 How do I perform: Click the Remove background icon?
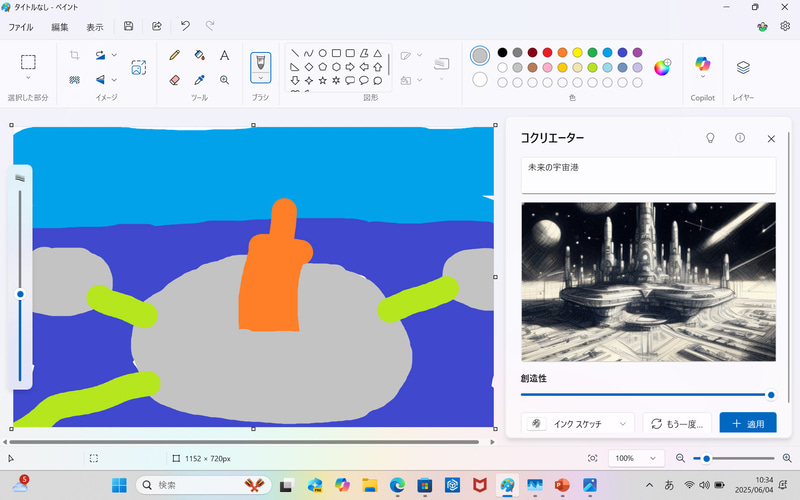pos(74,80)
